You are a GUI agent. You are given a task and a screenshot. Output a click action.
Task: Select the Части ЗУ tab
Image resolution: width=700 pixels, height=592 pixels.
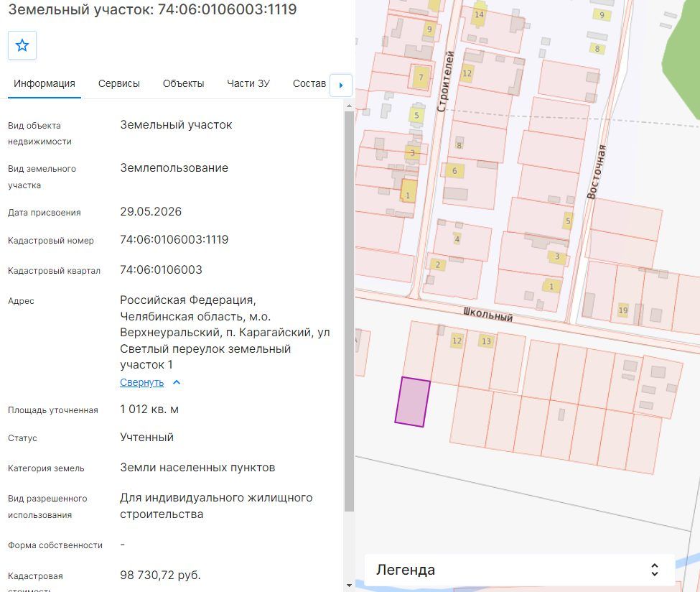coord(248,83)
